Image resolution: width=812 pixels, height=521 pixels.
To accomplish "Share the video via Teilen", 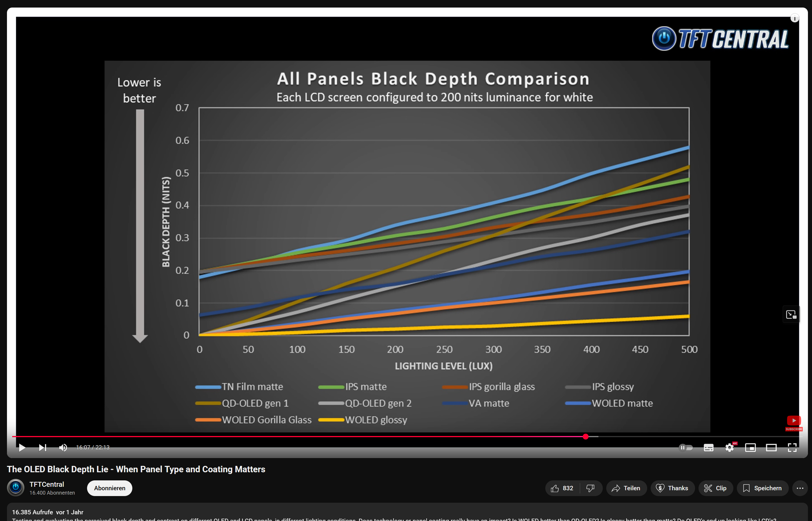I will click(x=626, y=488).
